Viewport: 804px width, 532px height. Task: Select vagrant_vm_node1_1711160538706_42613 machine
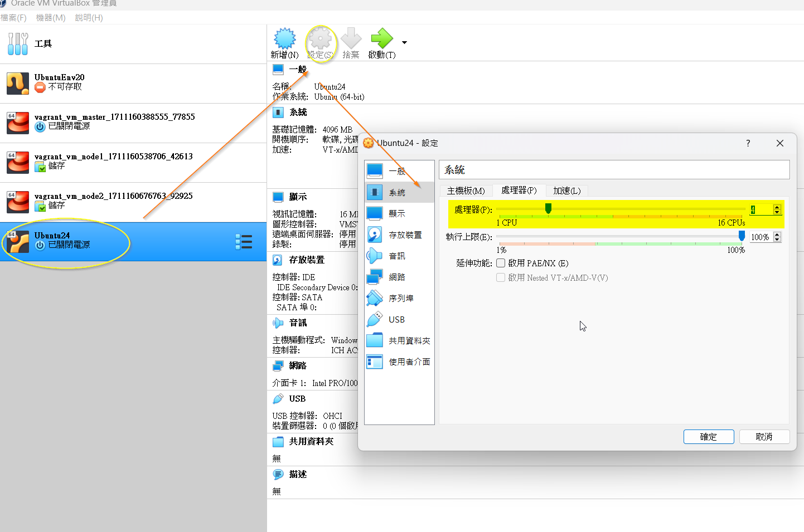(x=133, y=163)
